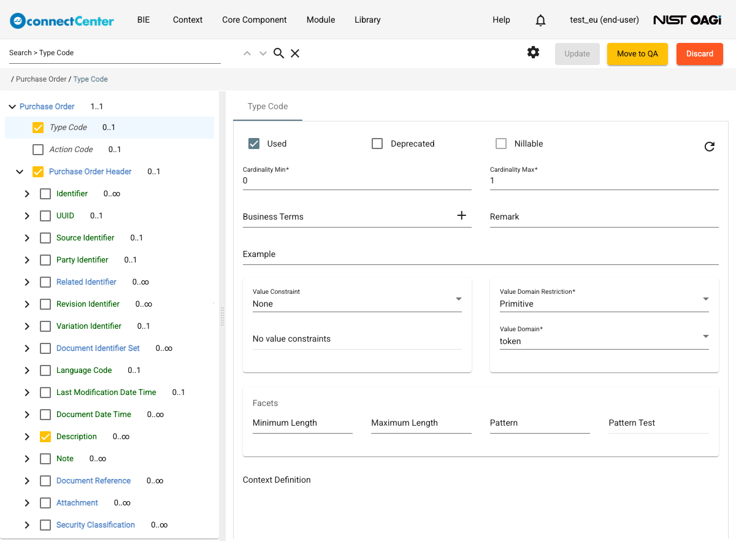This screenshot has width=736, height=560.
Task: Click the Move to QA button
Action: point(637,53)
